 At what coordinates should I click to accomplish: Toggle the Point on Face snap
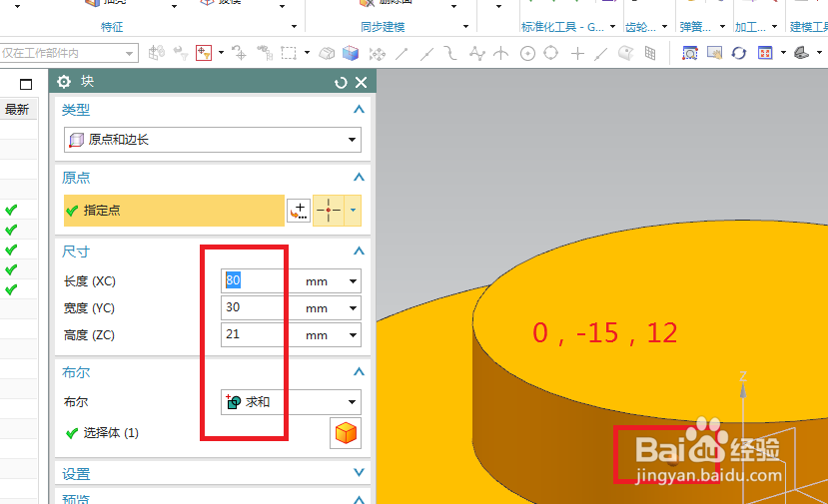click(x=626, y=53)
